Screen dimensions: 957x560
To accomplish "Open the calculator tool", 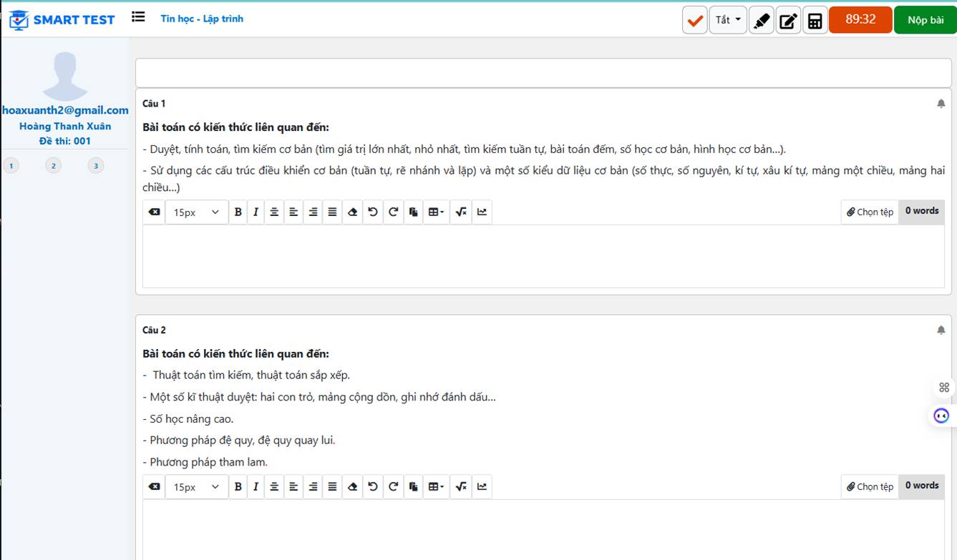I will click(815, 20).
